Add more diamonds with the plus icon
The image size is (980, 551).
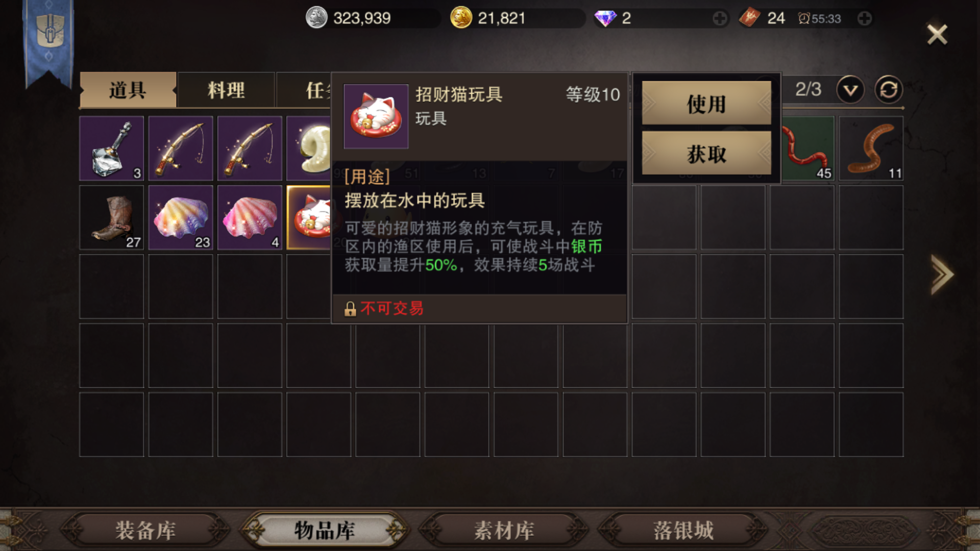[720, 19]
